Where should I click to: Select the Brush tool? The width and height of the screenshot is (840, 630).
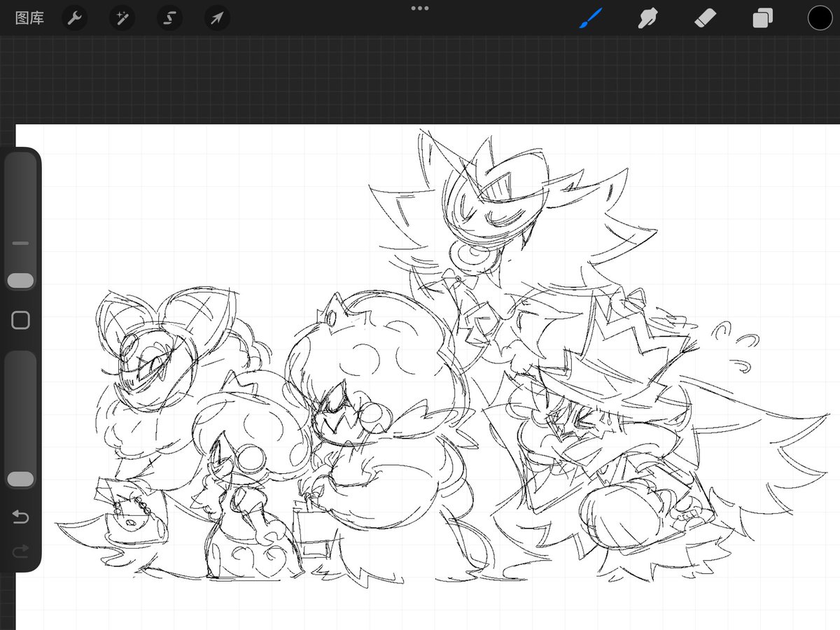[591, 18]
